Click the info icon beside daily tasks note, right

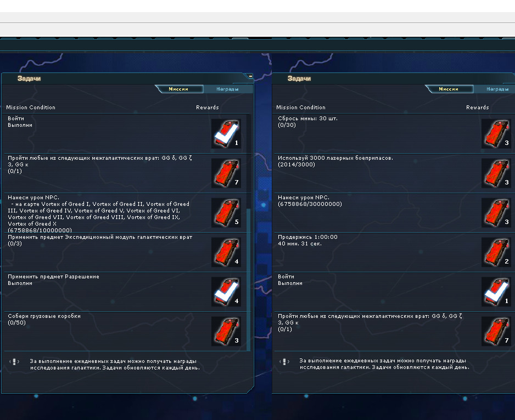(284, 362)
